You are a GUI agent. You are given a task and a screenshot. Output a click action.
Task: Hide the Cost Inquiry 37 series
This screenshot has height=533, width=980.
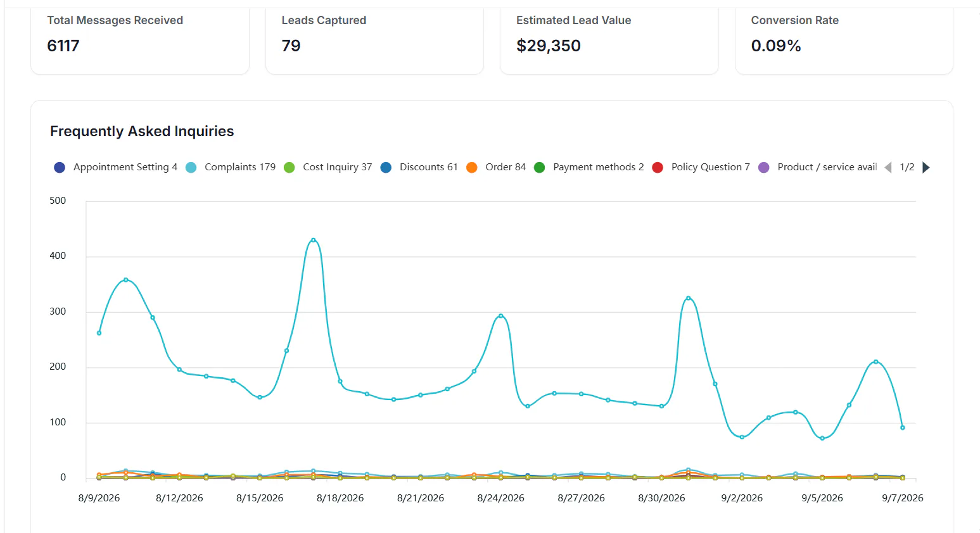328,167
